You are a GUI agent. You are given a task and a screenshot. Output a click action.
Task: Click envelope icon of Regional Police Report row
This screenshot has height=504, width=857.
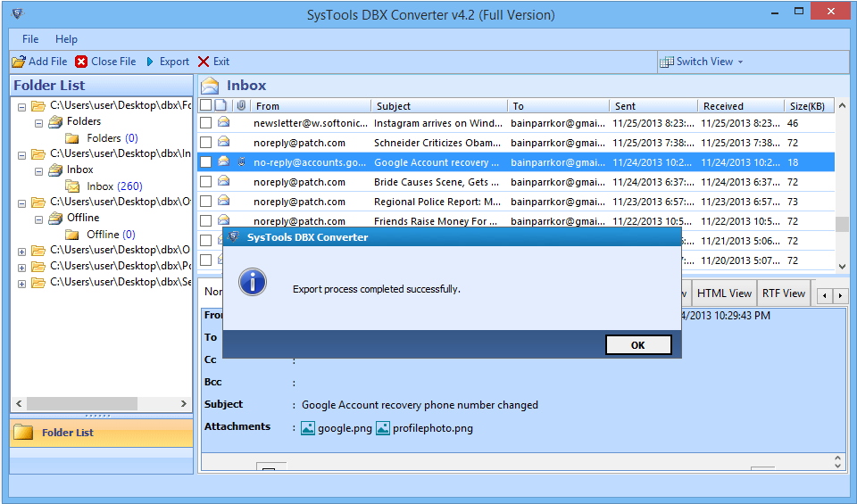click(223, 201)
